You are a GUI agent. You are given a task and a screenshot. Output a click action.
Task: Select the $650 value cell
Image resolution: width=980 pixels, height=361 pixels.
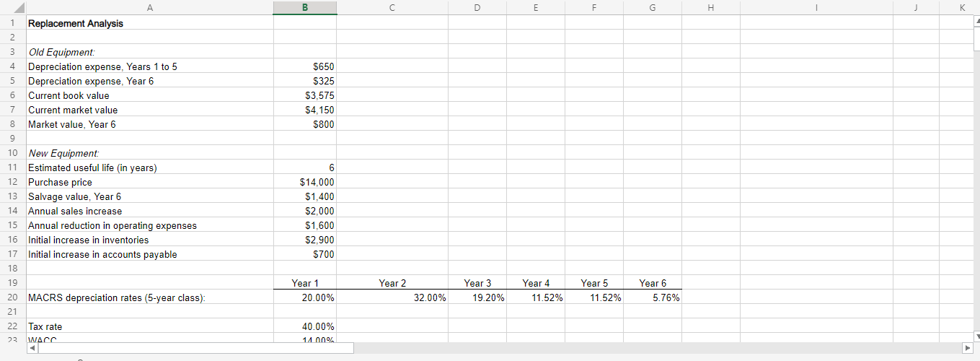click(x=304, y=66)
